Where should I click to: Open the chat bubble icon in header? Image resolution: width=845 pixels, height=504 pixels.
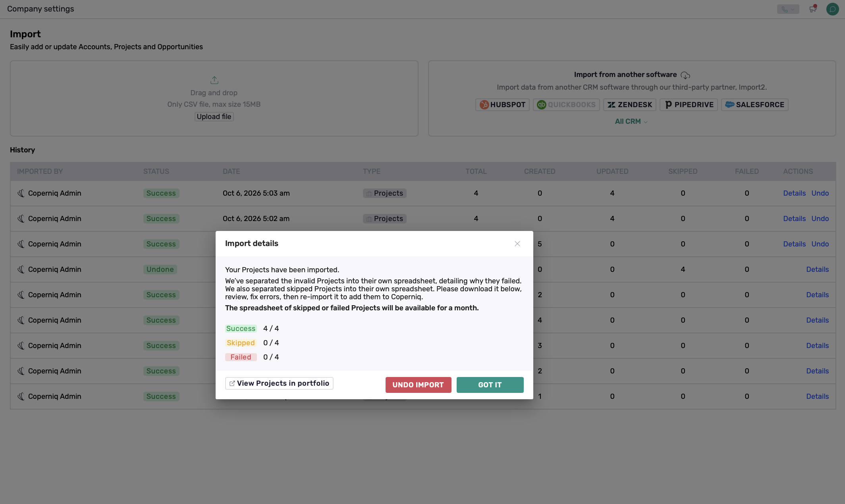click(832, 9)
